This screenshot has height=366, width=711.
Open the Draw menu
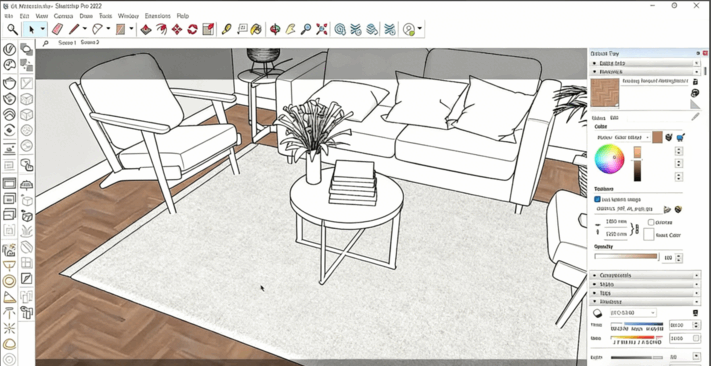(86, 16)
